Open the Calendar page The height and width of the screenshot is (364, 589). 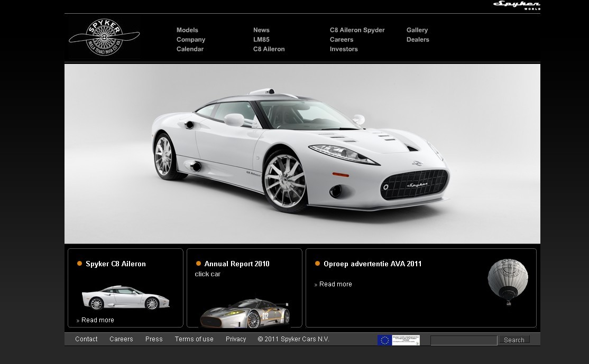click(190, 49)
